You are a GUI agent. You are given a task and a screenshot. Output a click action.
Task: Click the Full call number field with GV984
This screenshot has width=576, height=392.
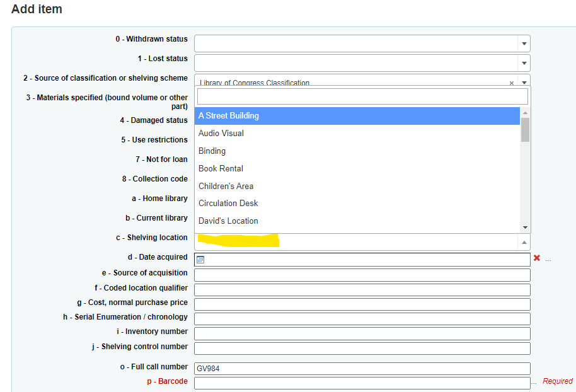coord(362,369)
